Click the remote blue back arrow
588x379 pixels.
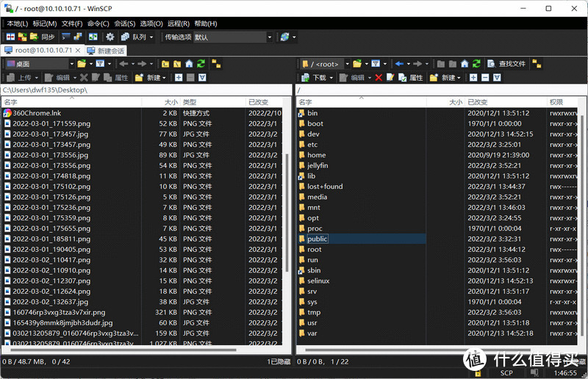[399, 64]
